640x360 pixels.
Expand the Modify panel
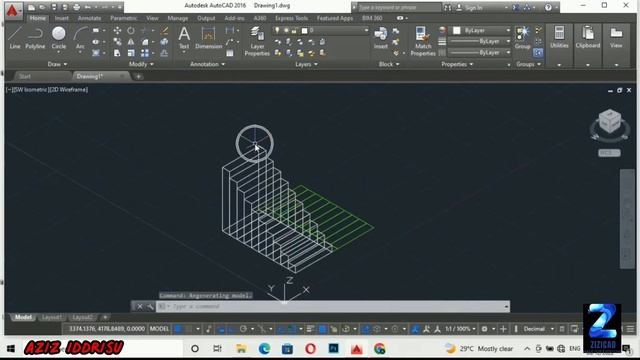coord(141,64)
